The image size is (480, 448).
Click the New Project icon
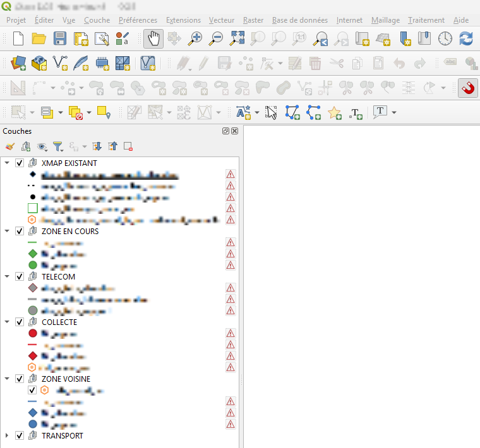pyautogui.click(x=18, y=39)
